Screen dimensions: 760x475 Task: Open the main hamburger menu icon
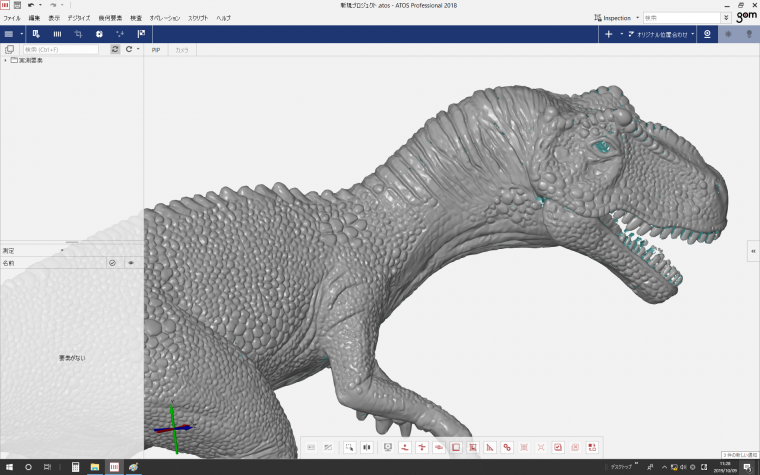[9, 34]
